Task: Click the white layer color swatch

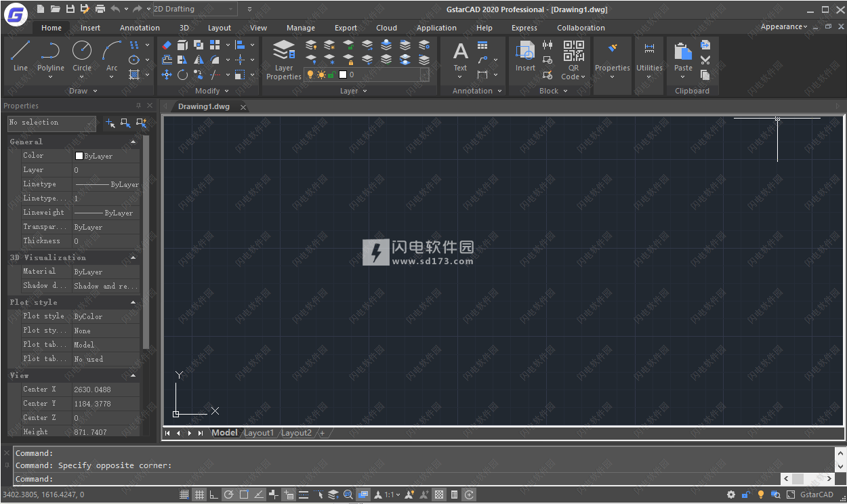Action: tap(343, 75)
